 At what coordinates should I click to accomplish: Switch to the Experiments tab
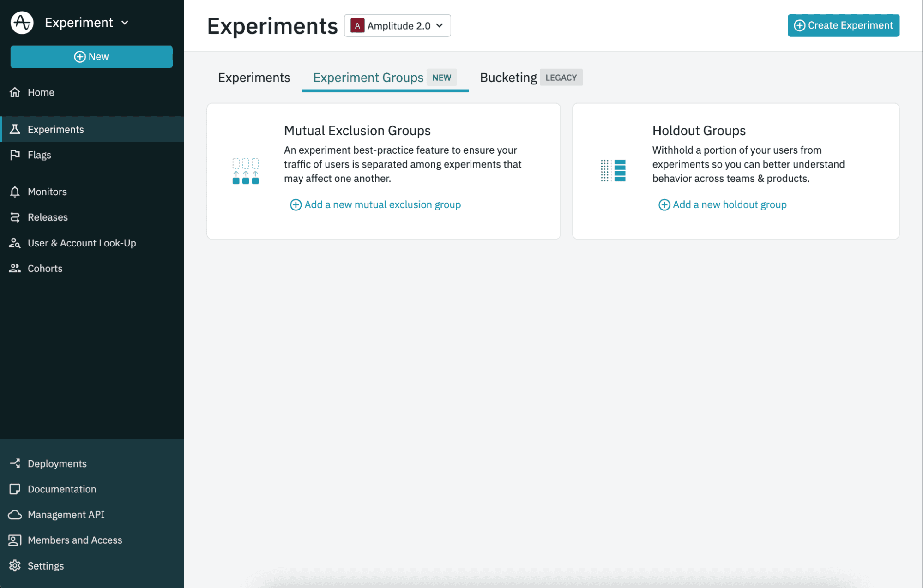253,78
